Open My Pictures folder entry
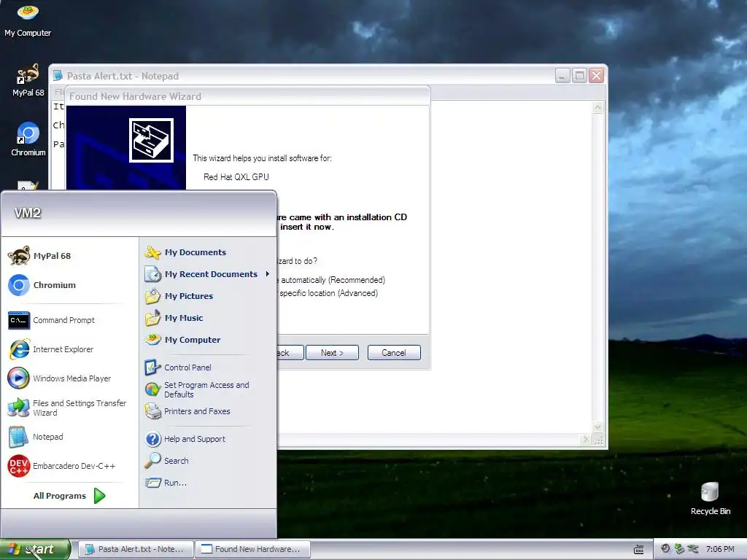747x560 pixels. 208,296
